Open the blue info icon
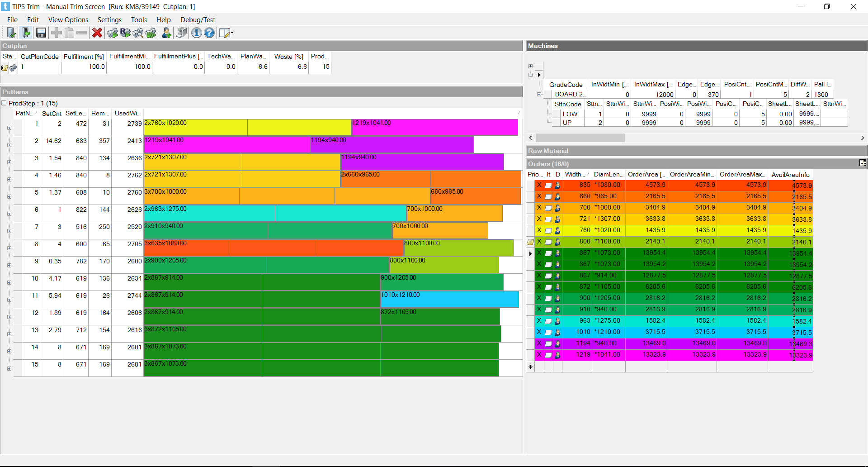The image size is (868, 467). click(196, 33)
